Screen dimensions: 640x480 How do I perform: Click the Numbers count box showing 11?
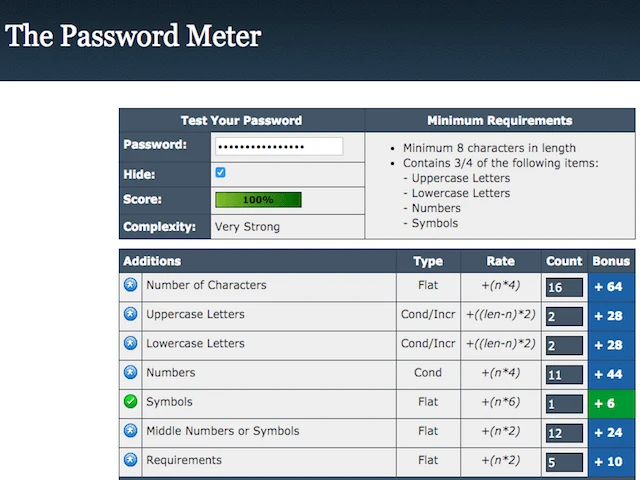point(564,376)
